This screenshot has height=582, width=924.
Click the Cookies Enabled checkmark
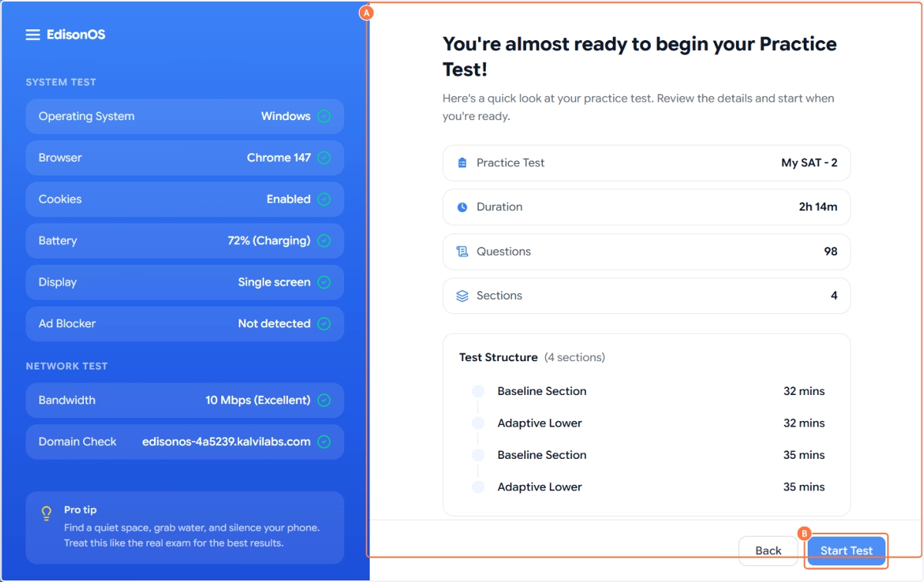pos(324,199)
